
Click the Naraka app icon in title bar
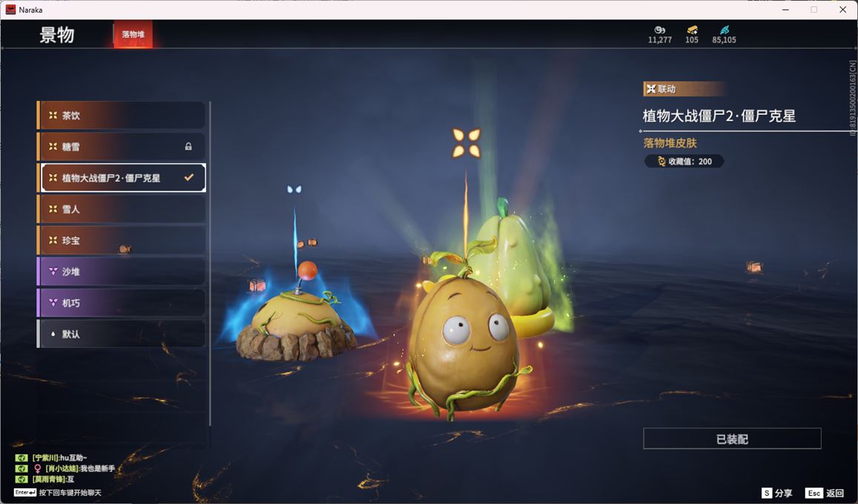click(10, 10)
